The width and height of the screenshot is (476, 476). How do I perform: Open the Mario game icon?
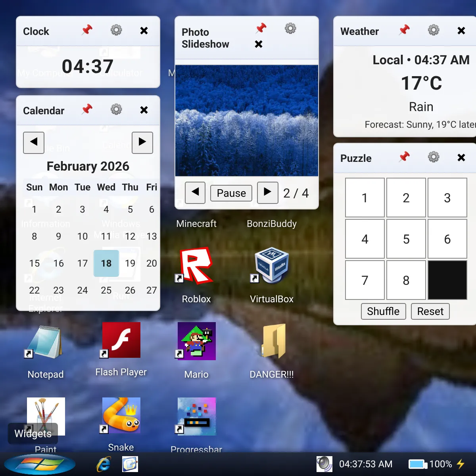click(196, 341)
